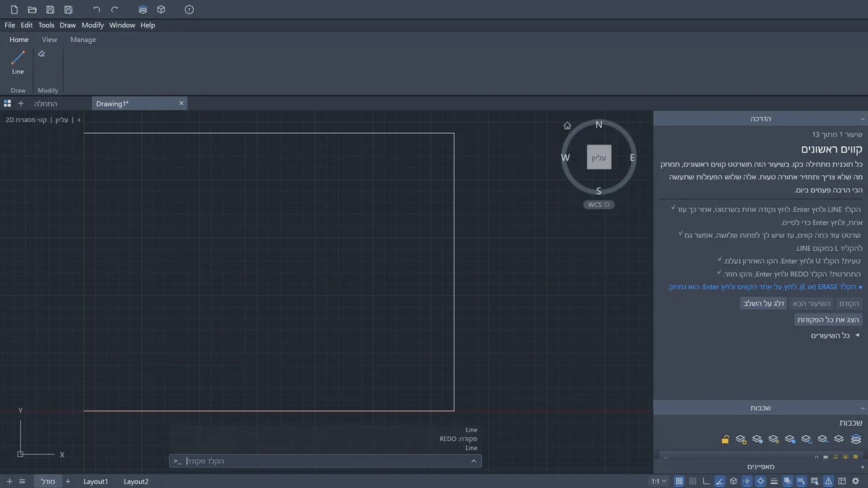868x488 pixels.
Task: Toggle grid display in the status bar
Action: [x=679, y=481]
